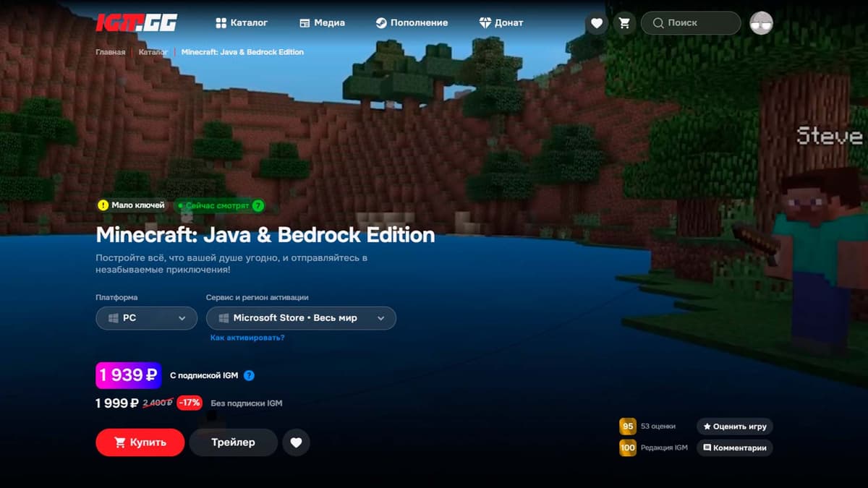Viewport: 868px width, 488px height.
Task: Play the Трейлер
Action: [x=233, y=442]
